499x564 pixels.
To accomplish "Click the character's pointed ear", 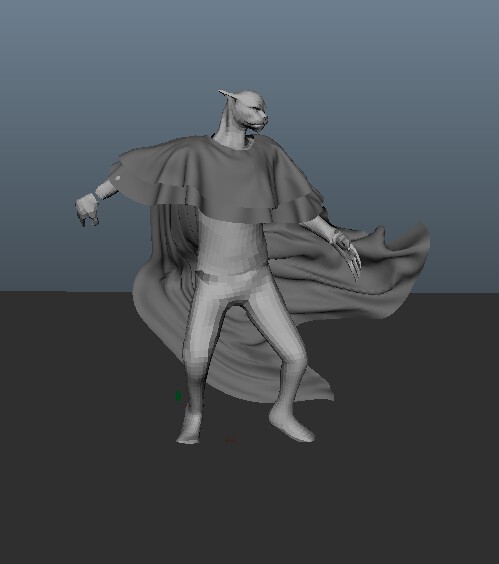I will tap(227, 95).
